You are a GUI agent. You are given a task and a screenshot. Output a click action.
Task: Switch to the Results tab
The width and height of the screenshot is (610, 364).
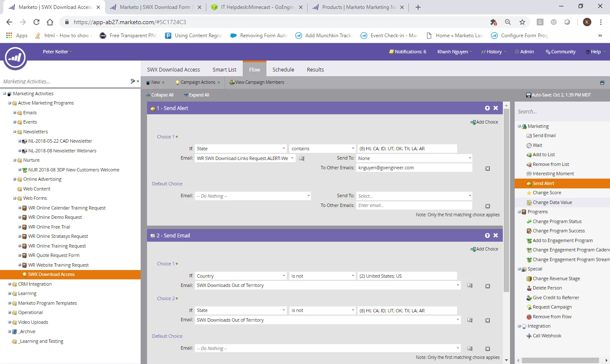click(x=315, y=69)
